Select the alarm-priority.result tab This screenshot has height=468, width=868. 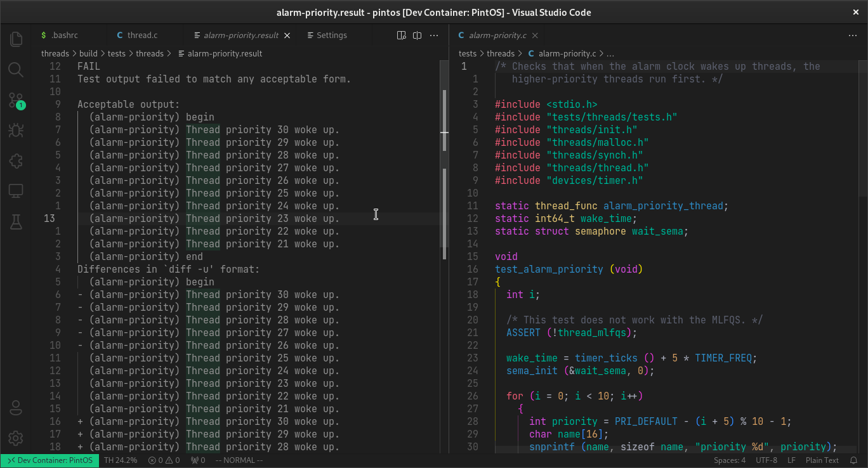coord(240,36)
